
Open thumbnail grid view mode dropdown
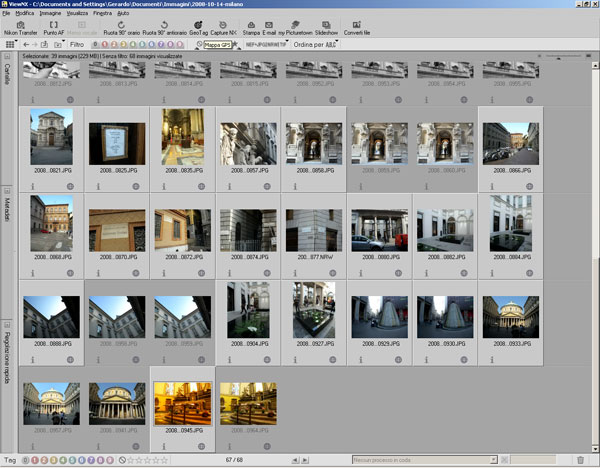[x=11, y=45]
